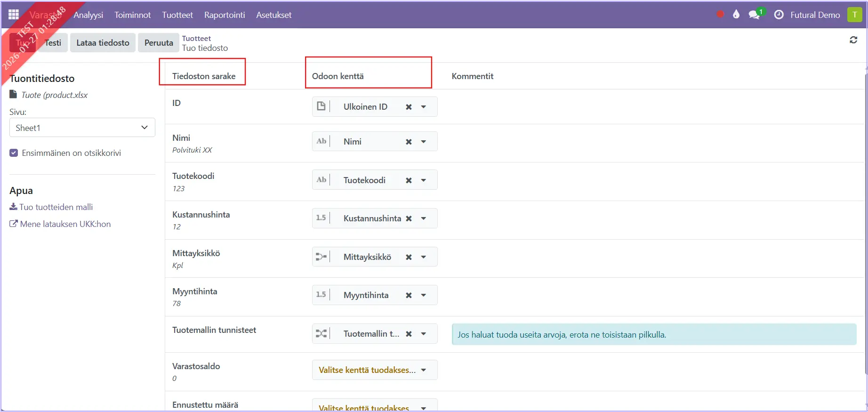Click the refresh icon at top right

click(853, 40)
